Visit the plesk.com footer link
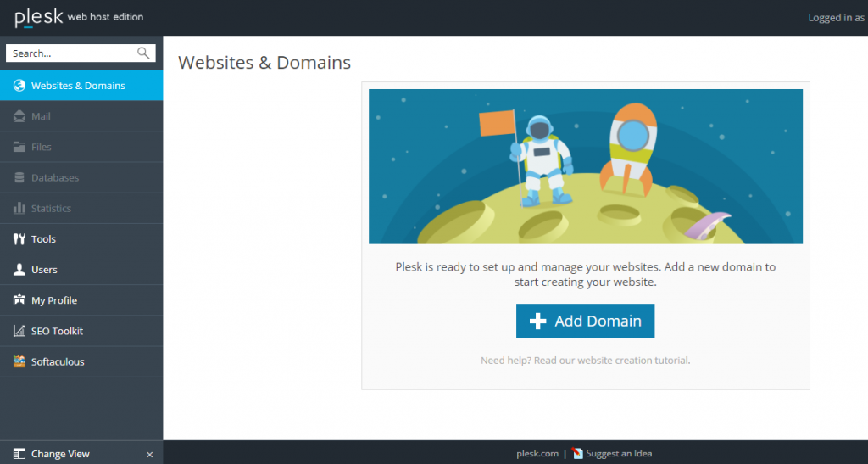 (537, 454)
